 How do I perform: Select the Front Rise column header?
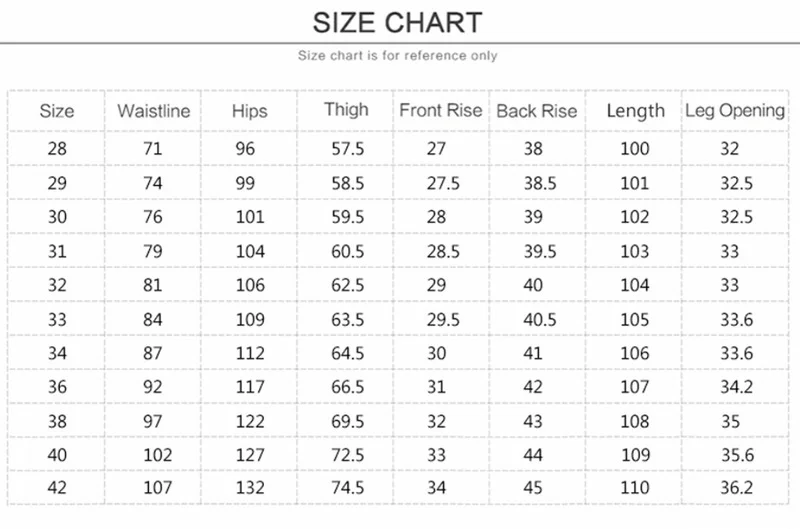(x=441, y=110)
